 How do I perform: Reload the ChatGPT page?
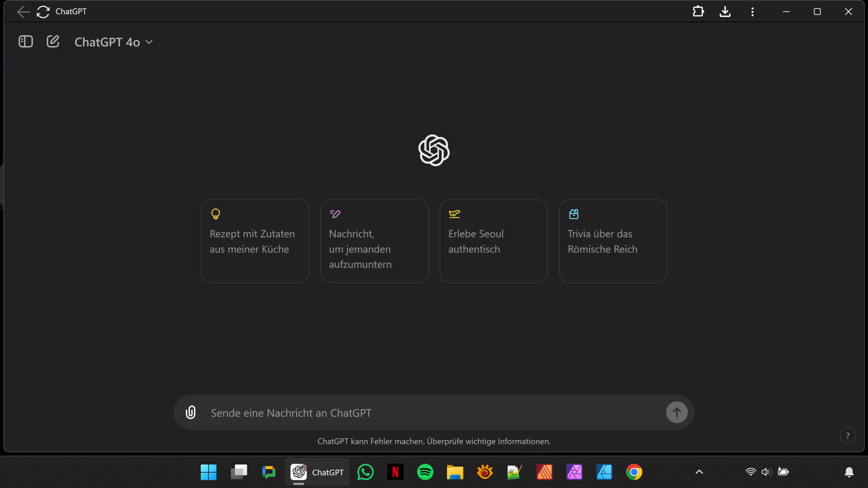[x=43, y=12]
